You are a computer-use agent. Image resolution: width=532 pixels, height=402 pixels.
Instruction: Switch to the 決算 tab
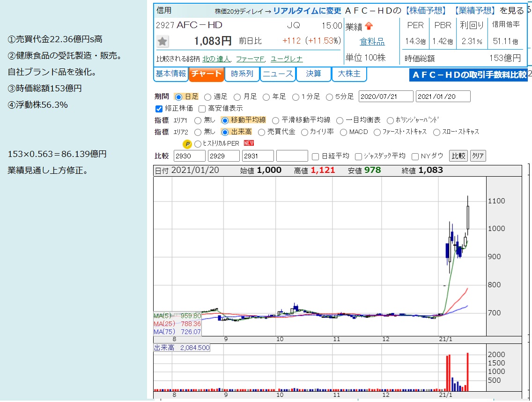coord(313,74)
